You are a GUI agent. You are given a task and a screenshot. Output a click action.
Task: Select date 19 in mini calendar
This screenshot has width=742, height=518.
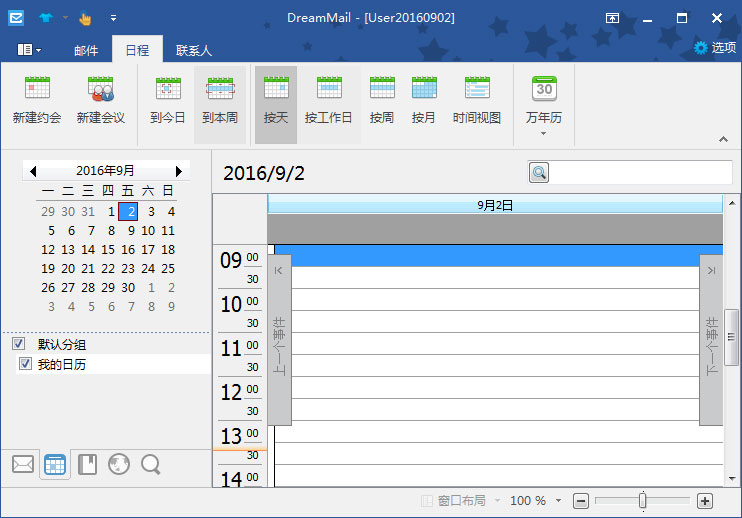[x=48, y=268]
